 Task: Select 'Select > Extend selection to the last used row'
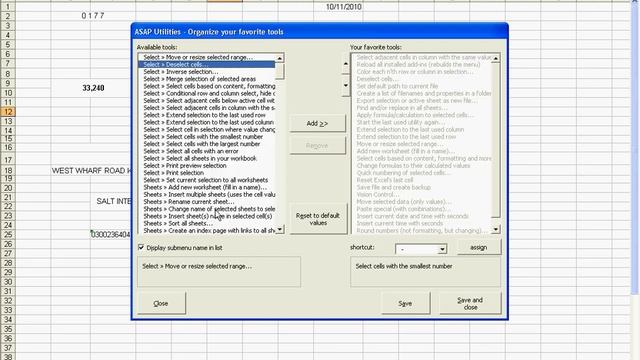click(207, 115)
